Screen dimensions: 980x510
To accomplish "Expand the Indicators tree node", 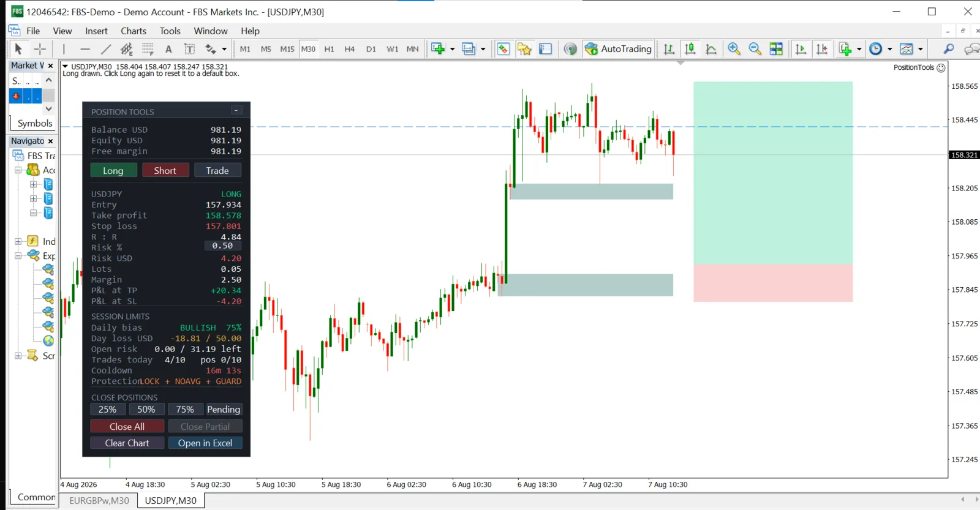I will click(x=18, y=241).
